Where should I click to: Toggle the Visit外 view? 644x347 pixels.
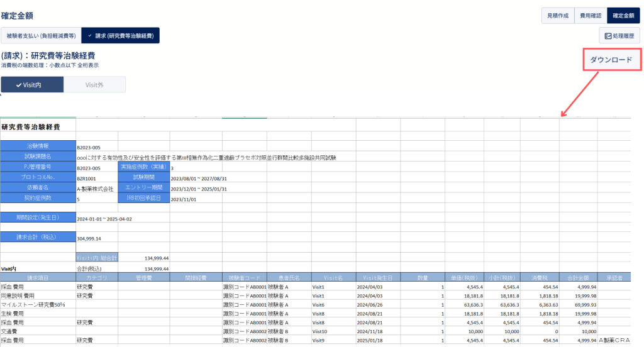[x=94, y=85]
